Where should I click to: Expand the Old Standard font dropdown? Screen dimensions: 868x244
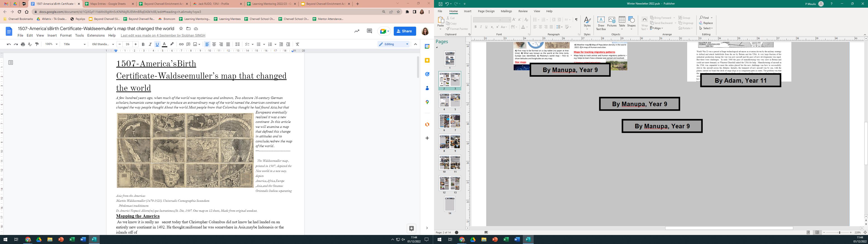tap(103, 44)
